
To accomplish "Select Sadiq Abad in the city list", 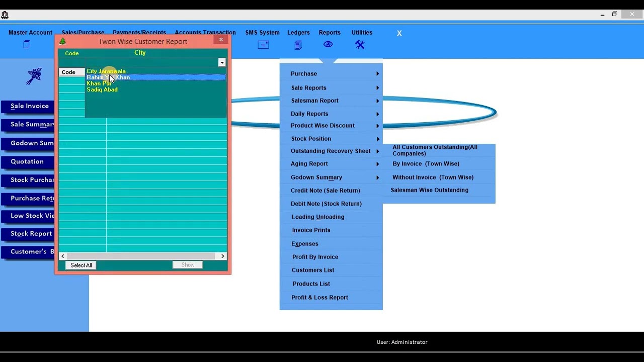I will click(102, 89).
